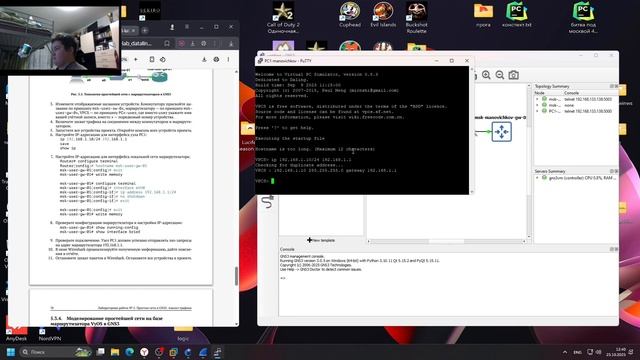Screen dimensions: 640x360
Task: Click GNS3 canvas horizontal scrollbar
Action: (446, 242)
